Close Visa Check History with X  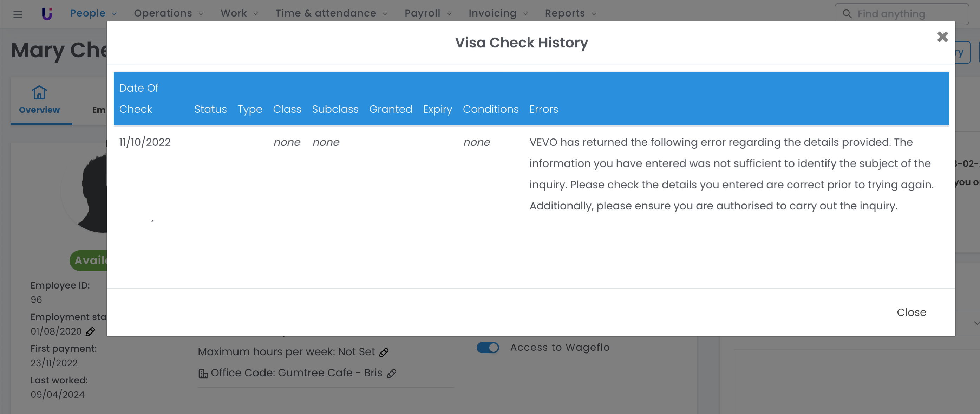coord(942,37)
